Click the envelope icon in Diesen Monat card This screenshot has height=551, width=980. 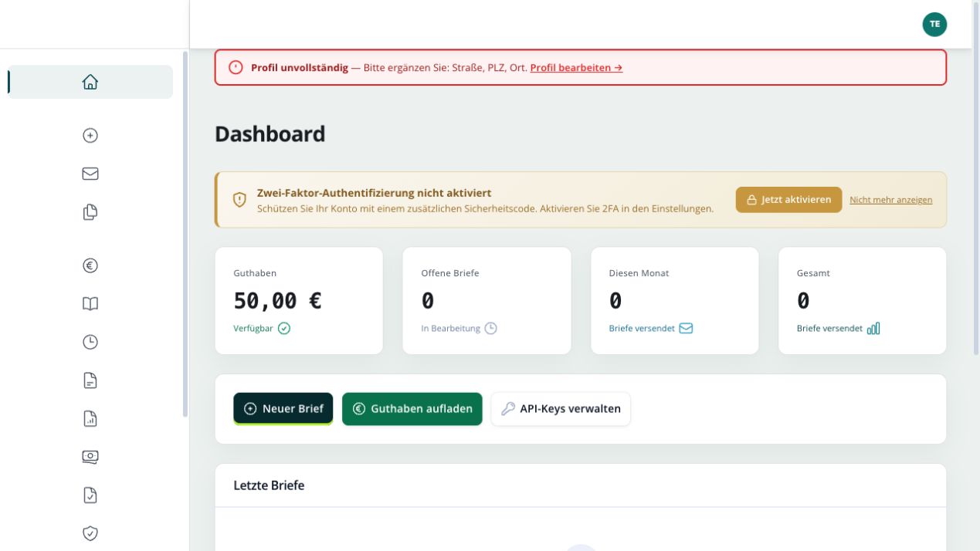686,328
